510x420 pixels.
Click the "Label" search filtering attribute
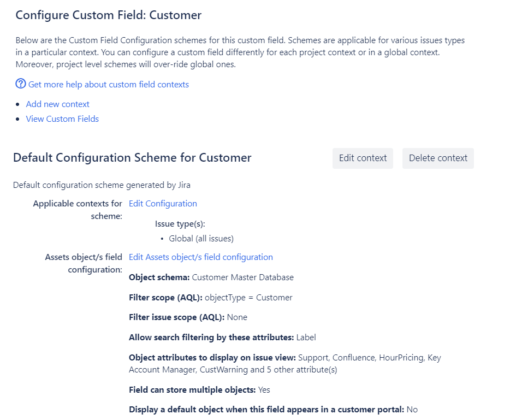pyautogui.click(x=308, y=337)
